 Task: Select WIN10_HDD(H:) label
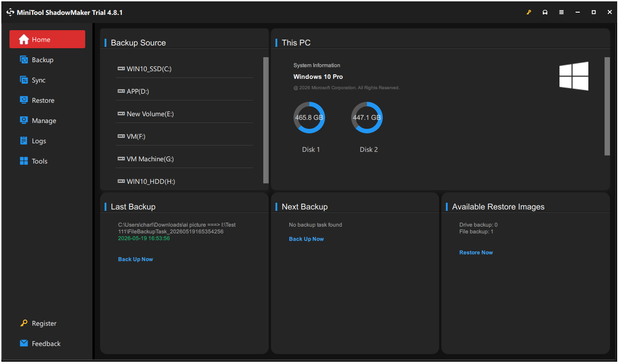coord(151,182)
